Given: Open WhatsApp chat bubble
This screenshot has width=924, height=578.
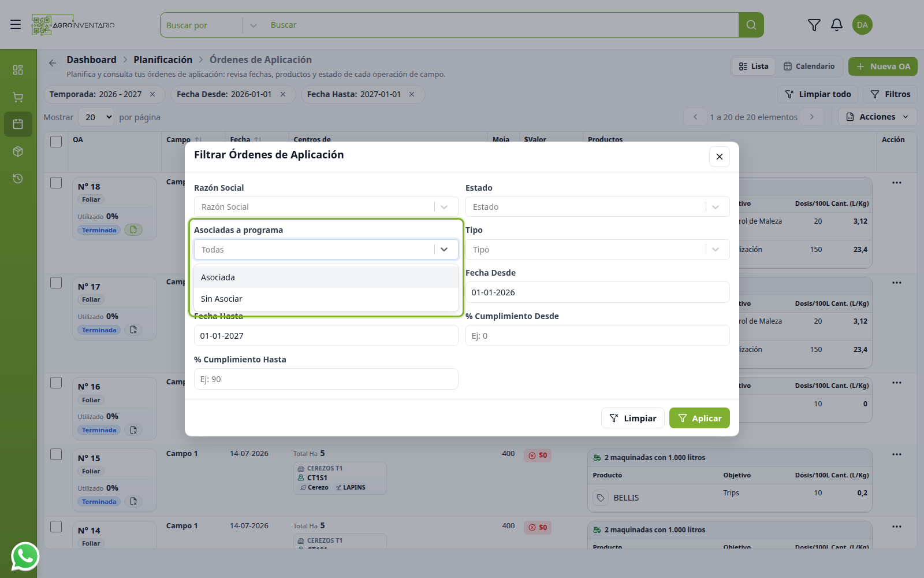Looking at the screenshot, I should 25,557.
